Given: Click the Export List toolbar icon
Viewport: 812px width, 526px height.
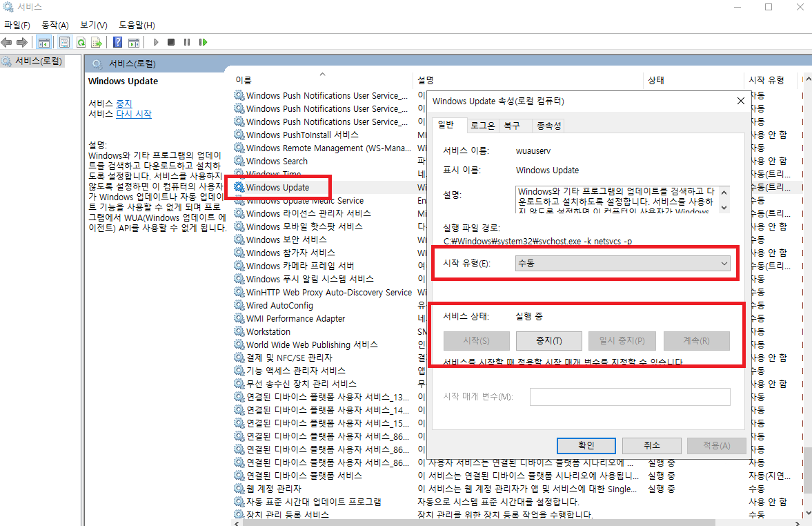Looking at the screenshot, I should tap(97, 43).
